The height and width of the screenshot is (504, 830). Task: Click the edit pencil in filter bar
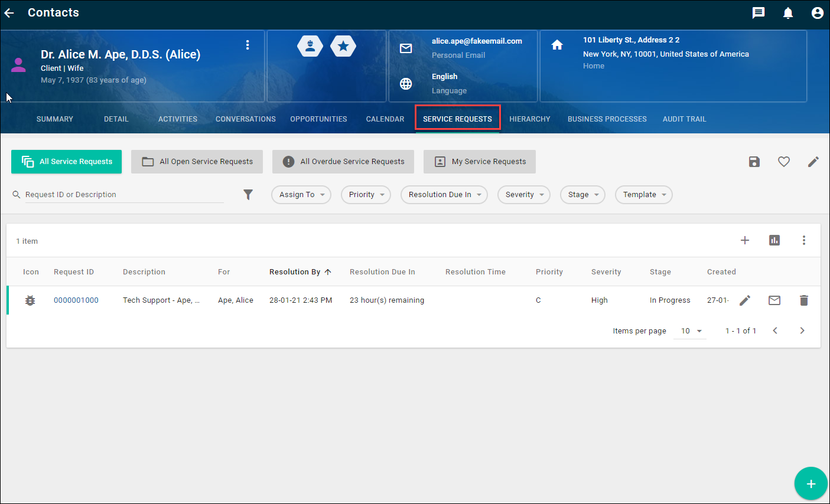click(x=813, y=162)
